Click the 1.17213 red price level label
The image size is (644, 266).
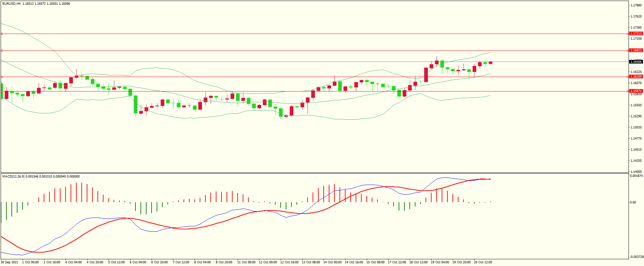point(636,34)
